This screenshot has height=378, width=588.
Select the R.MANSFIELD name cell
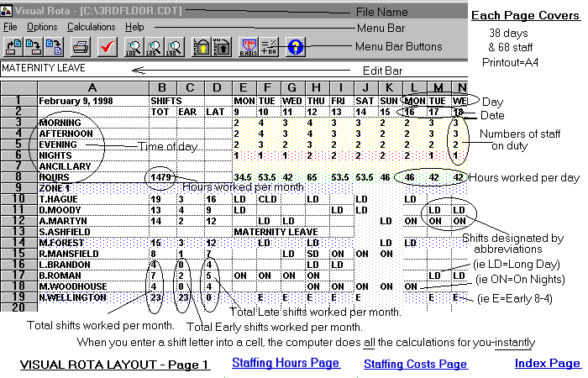93,254
